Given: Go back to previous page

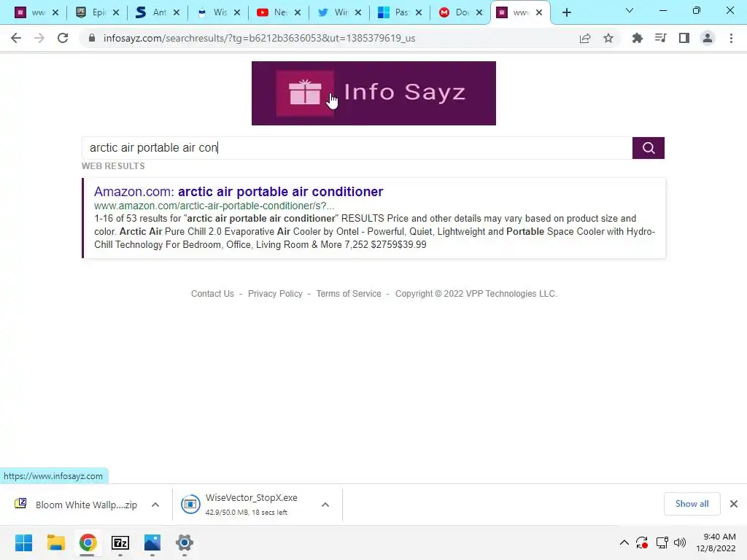Looking at the screenshot, I should pos(16,38).
